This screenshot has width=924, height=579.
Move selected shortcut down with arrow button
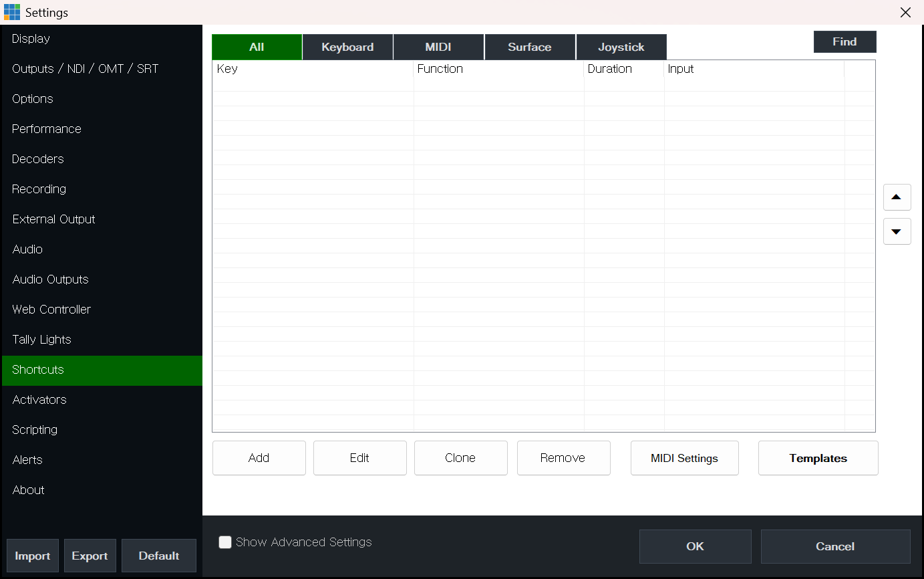point(897,231)
